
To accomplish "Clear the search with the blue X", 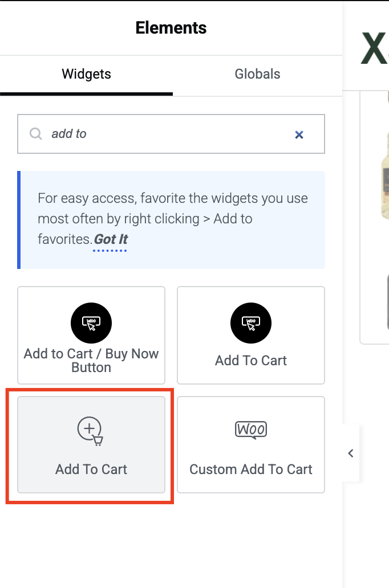I will coord(299,134).
